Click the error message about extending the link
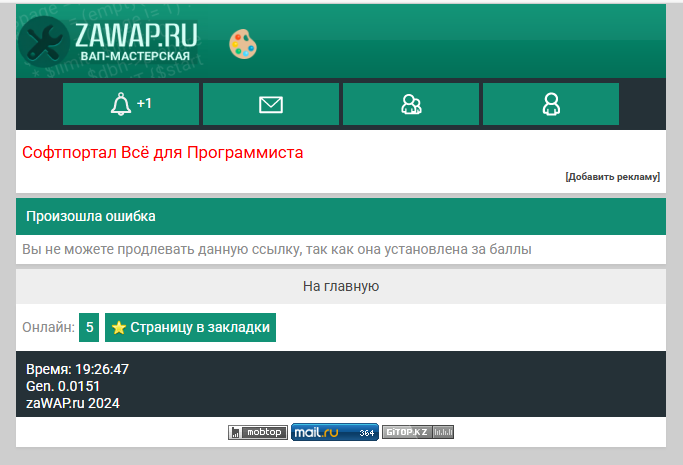Viewport: 683px width, 465px height. (x=276, y=249)
